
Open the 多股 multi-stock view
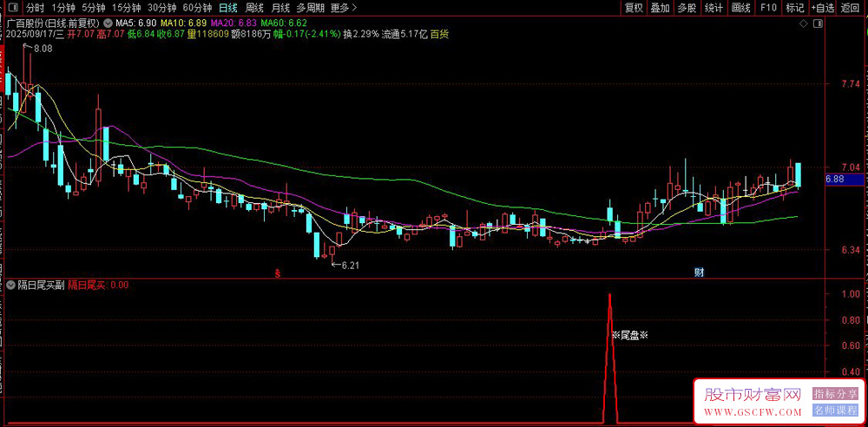[x=687, y=8]
